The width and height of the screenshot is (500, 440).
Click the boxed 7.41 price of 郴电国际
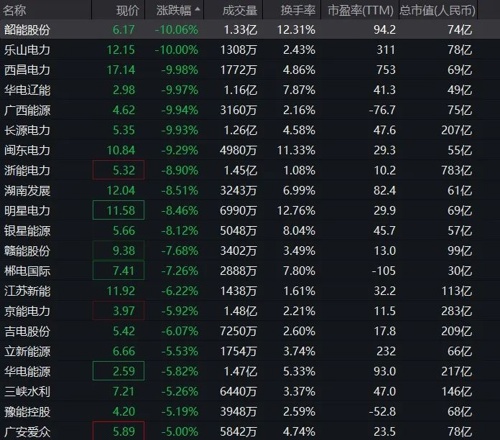click(x=118, y=271)
